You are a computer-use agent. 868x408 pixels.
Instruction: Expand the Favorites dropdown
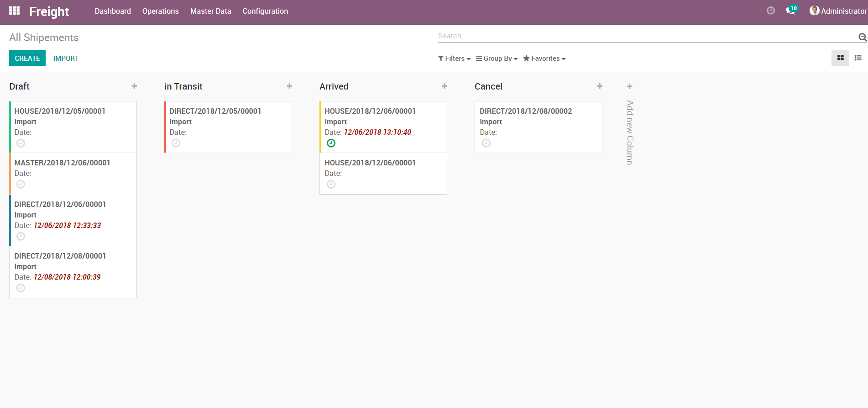[544, 58]
